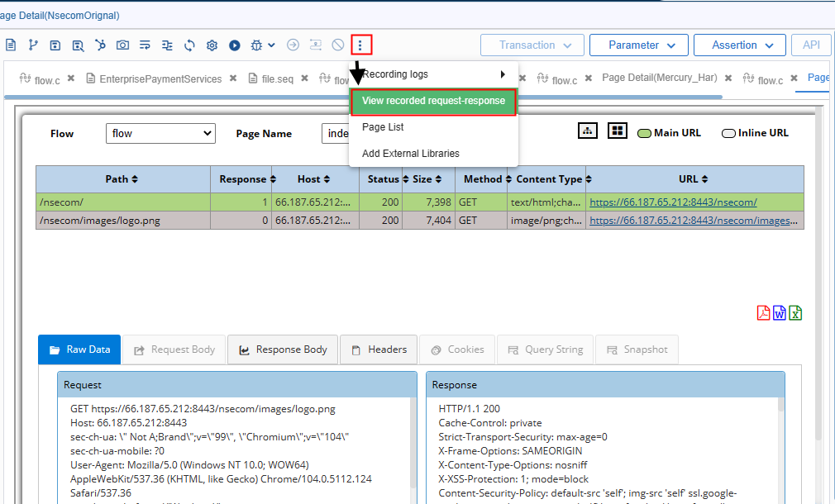This screenshot has height=504, width=835.
Task: Close the EnterprisePaymentServices tab
Action: [x=233, y=78]
